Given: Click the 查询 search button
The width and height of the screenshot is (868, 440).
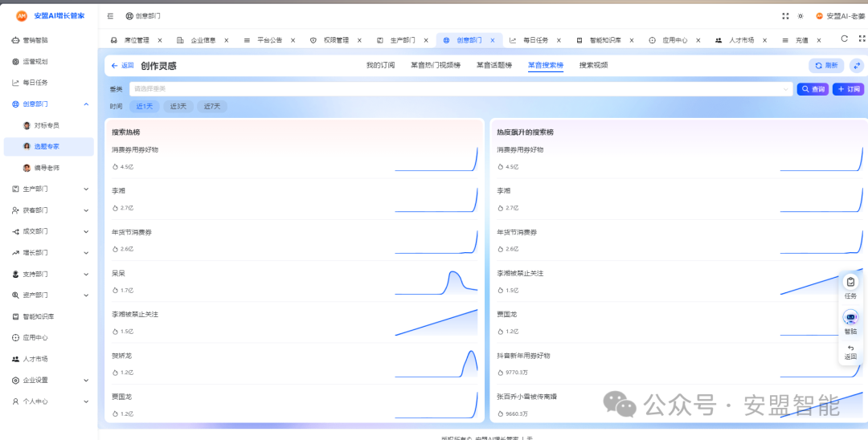Looking at the screenshot, I should tap(813, 89).
